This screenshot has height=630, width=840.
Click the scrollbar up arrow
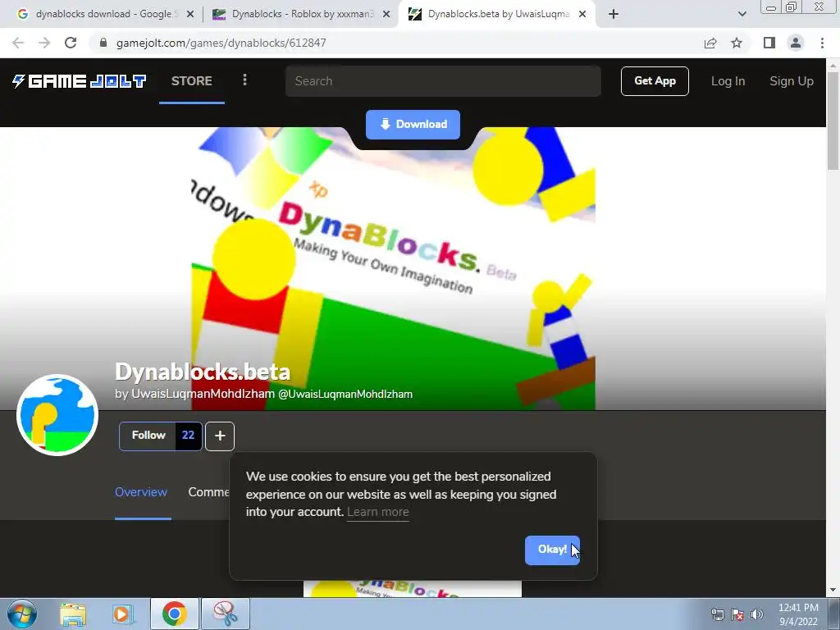[x=833, y=65]
